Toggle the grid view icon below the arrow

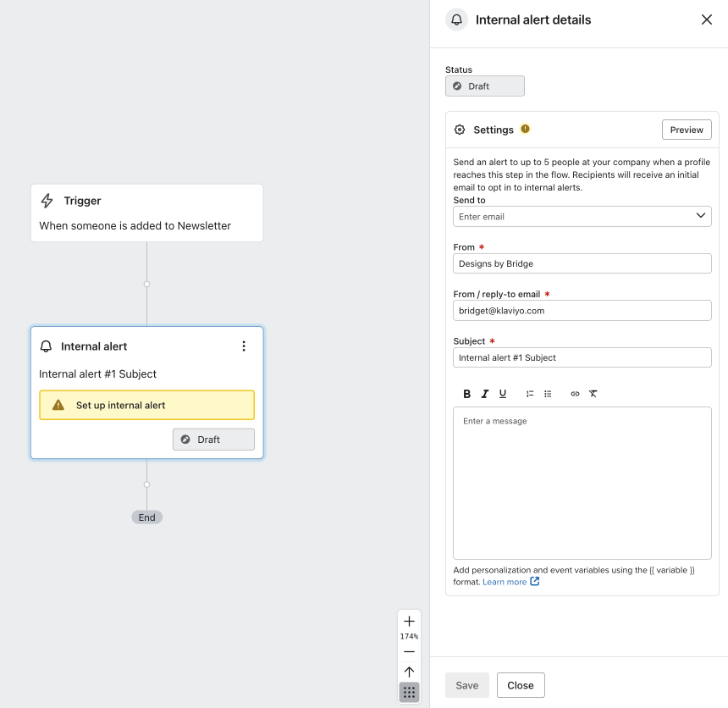point(409,692)
